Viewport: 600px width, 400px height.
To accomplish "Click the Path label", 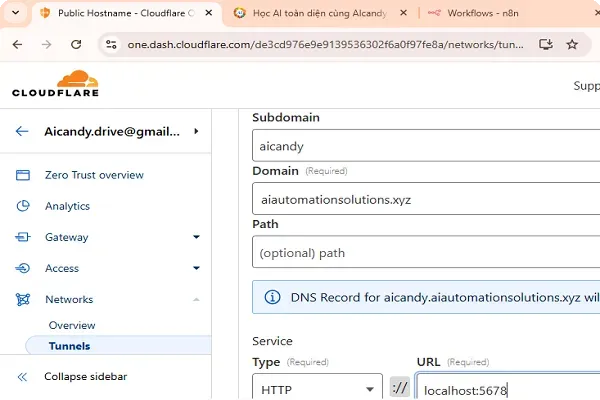I will click(265, 224).
